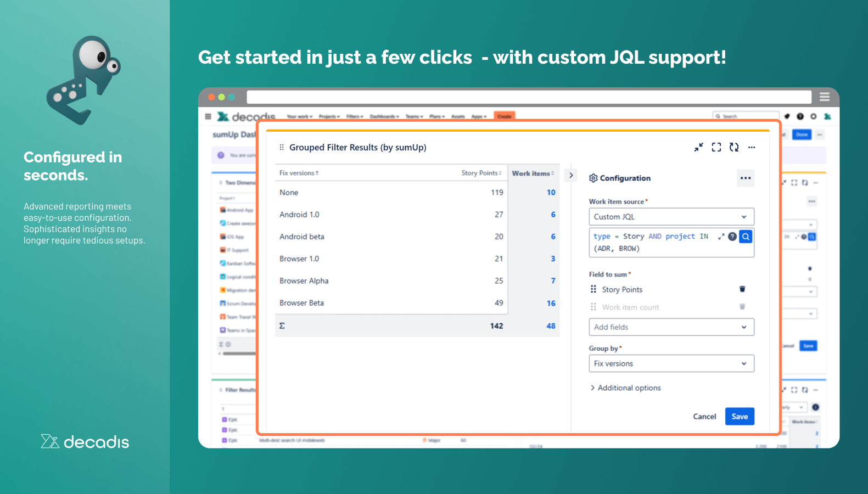Open the Work item source dropdown showing Custom JQL
The width and height of the screenshot is (868, 494).
coord(671,217)
